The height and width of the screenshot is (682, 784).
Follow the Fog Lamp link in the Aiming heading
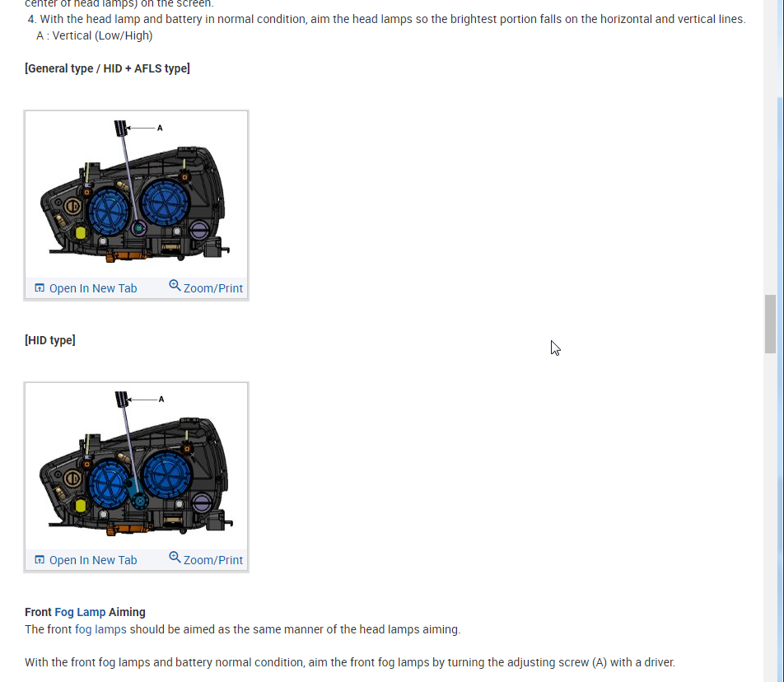pyautogui.click(x=80, y=612)
